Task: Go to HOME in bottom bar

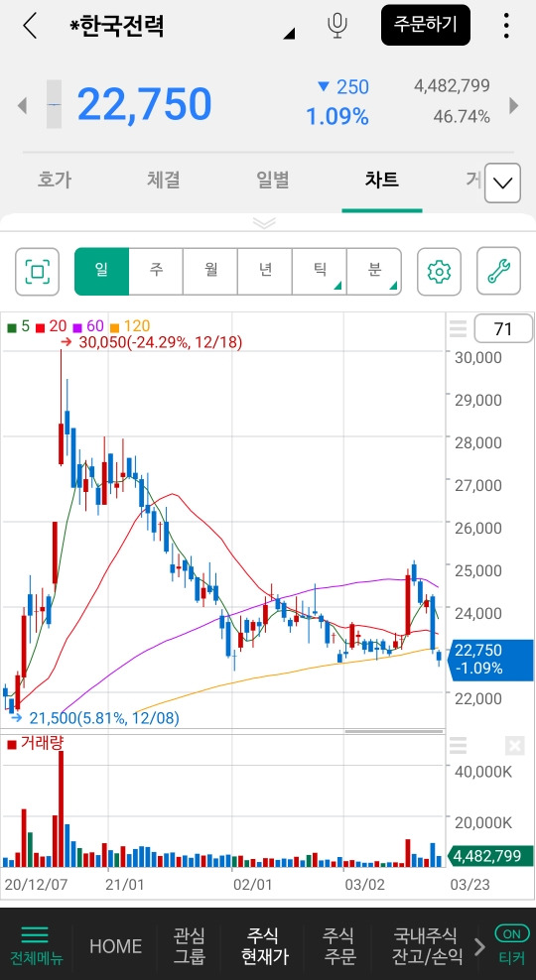Action: coord(115,945)
